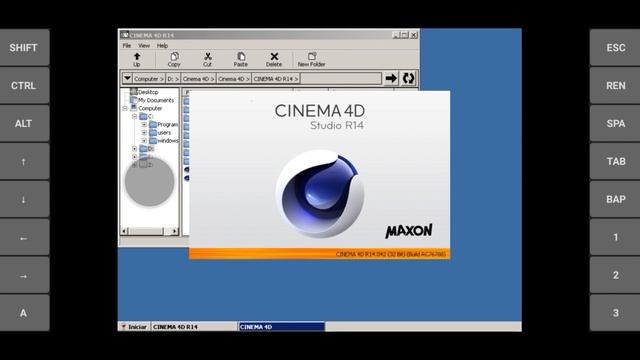
Task: Tap the right arrow overlay key
Action: click(24, 275)
